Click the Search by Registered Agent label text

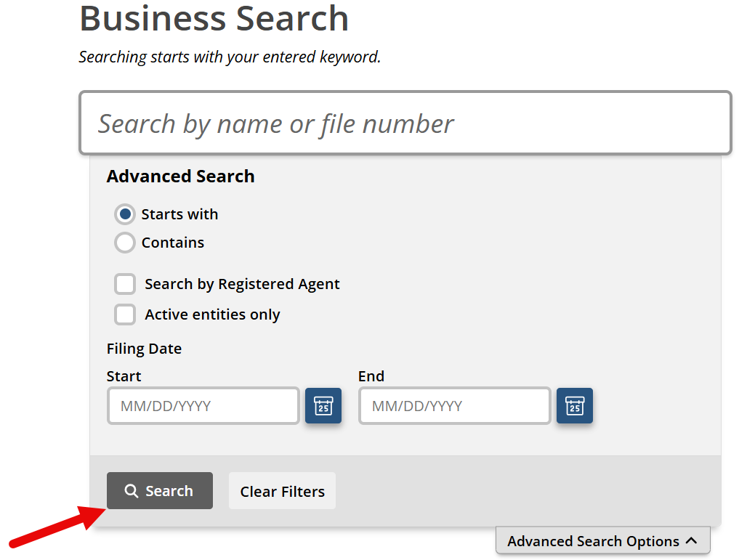click(242, 284)
